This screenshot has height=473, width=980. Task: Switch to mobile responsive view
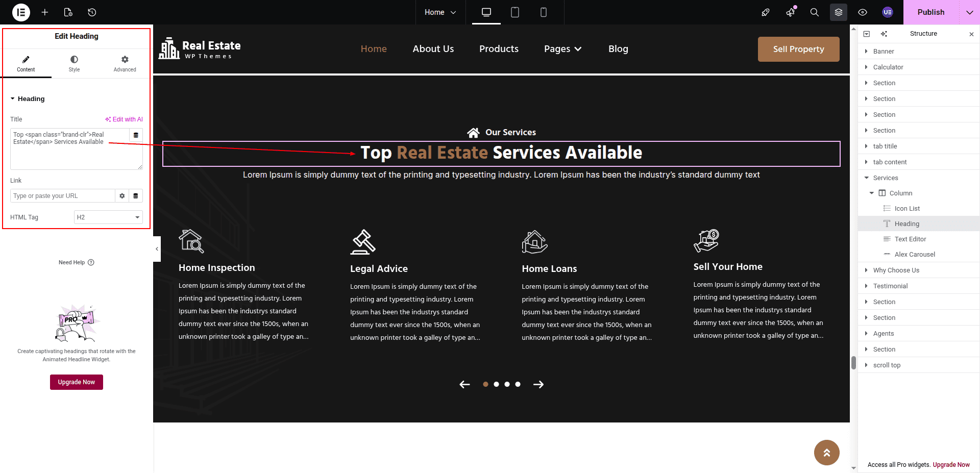pos(544,12)
